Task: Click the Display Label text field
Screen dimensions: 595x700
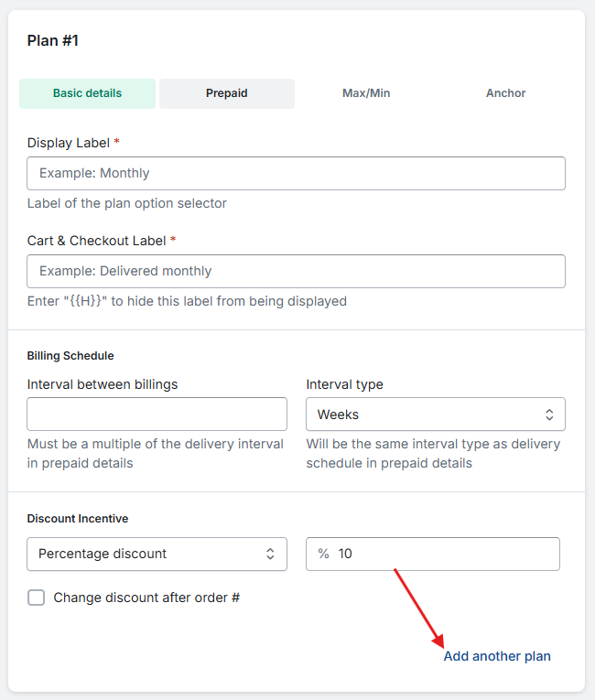Action: pos(296,173)
